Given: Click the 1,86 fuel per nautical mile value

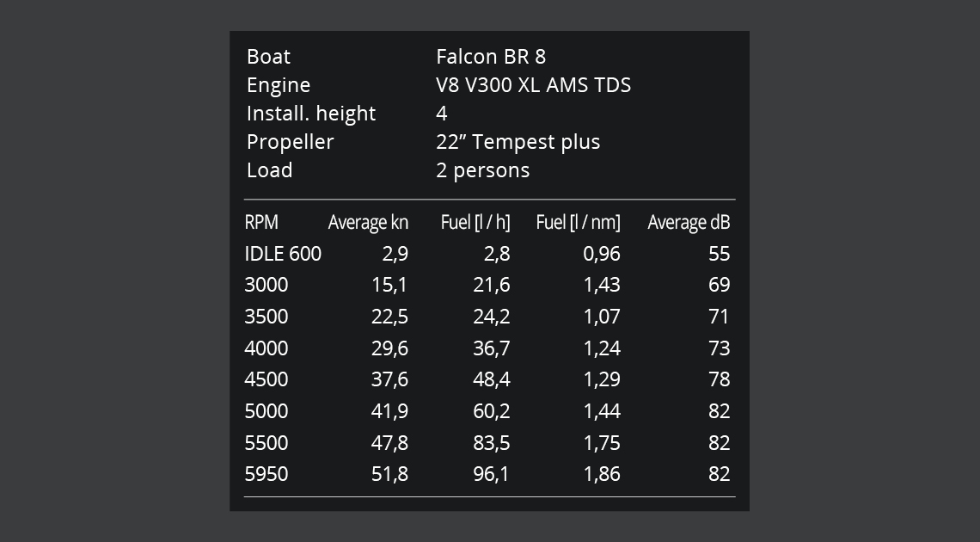Looking at the screenshot, I should [x=602, y=474].
